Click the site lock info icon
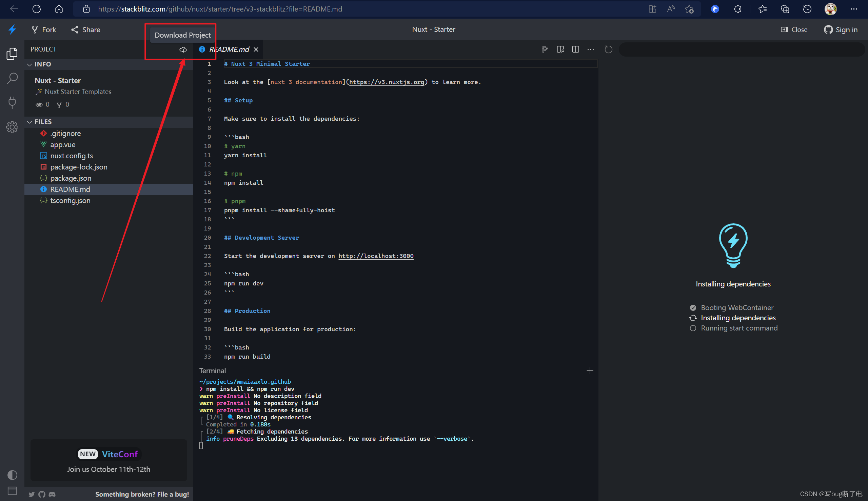 click(x=86, y=9)
